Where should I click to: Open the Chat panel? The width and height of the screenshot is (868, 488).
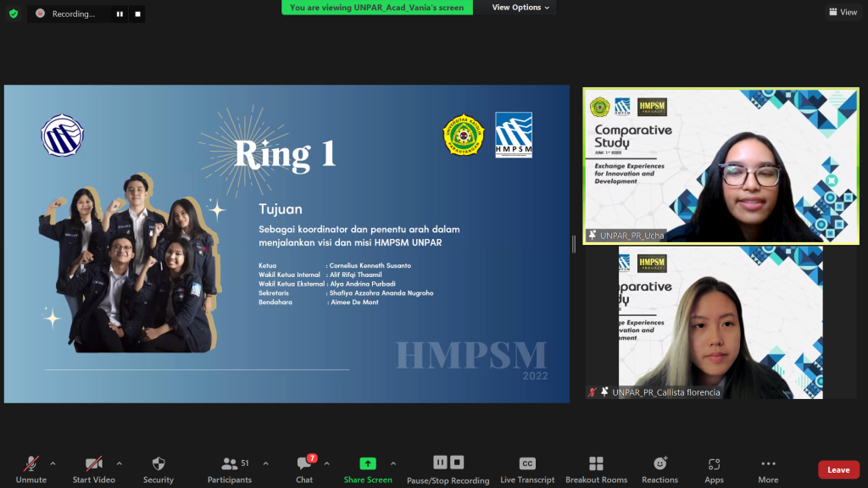pos(304,469)
